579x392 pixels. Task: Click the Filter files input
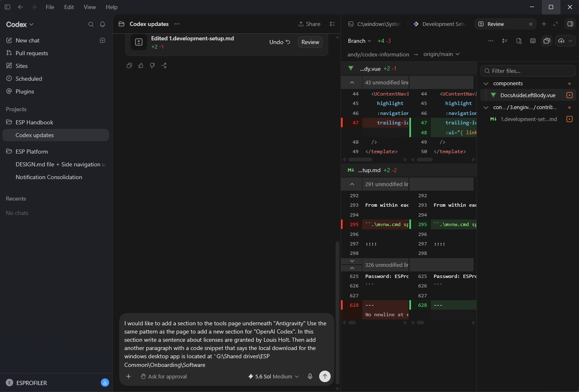tap(528, 71)
